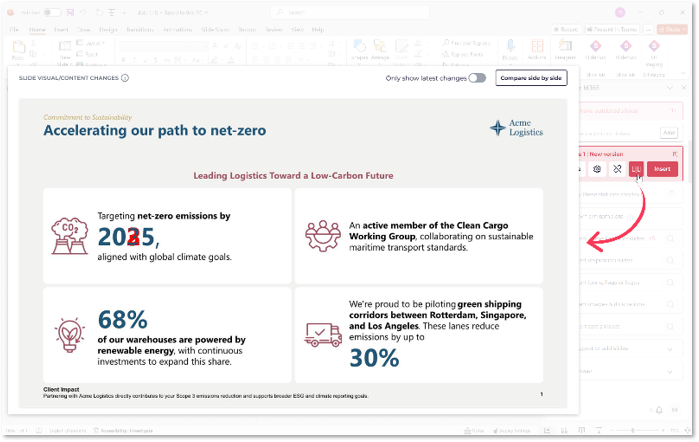
Task: Click the settings gear icon in New version card
Action: 597,169
